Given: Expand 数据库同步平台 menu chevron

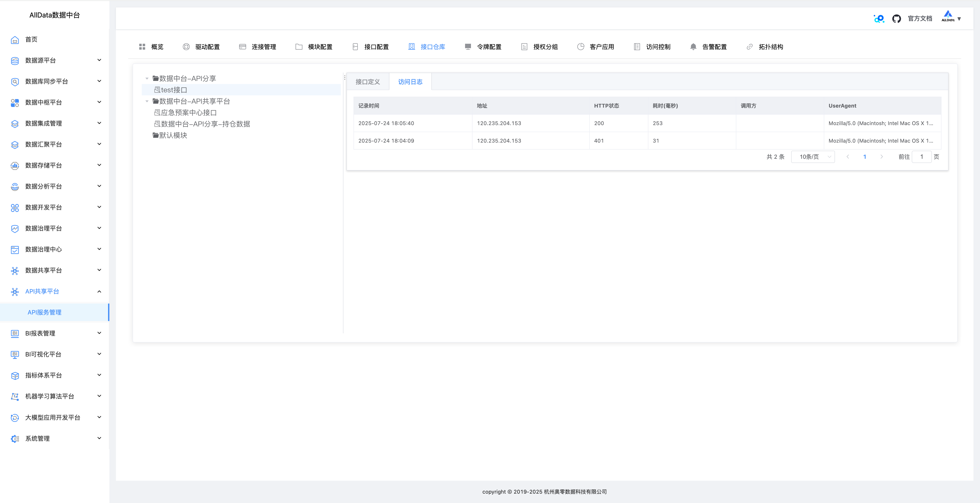Looking at the screenshot, I should point(99,81).
